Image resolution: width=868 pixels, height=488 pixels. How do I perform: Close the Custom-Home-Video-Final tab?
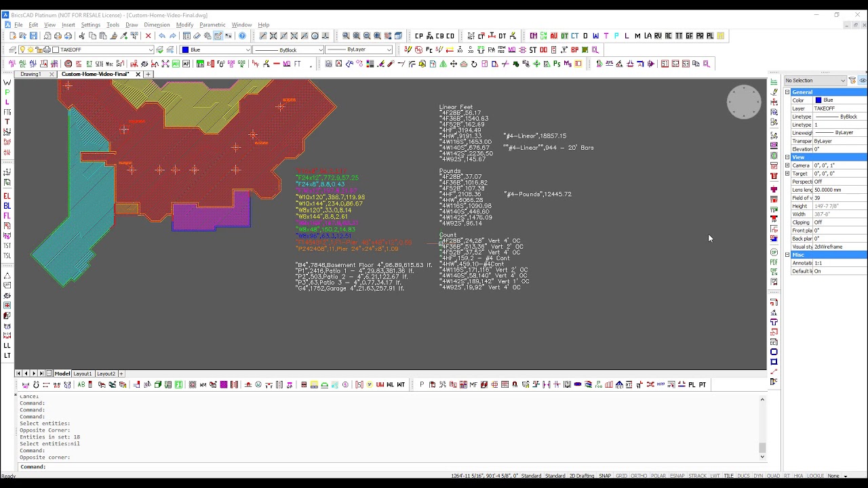tap(138, 74)
